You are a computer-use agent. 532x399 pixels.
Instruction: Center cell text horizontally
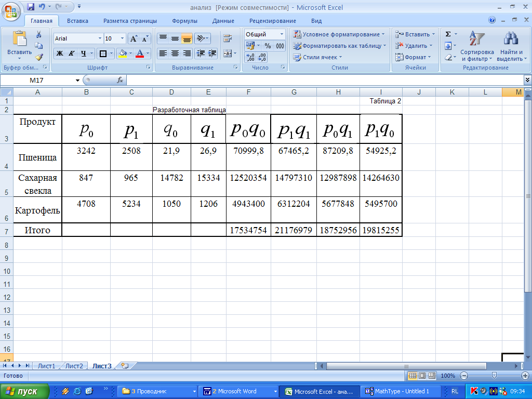[x=175, y=54]
